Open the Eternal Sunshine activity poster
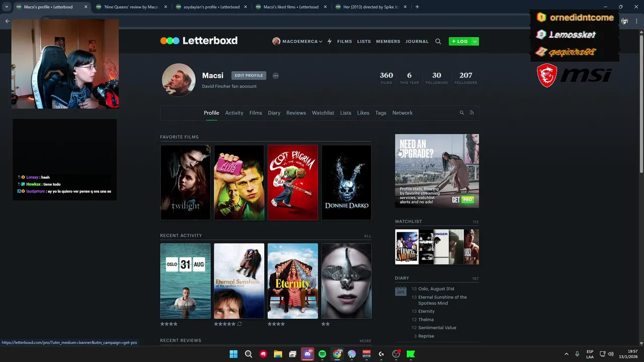Image resolution: width=644 pixels, height=362 pixels. tap(239, 281)
